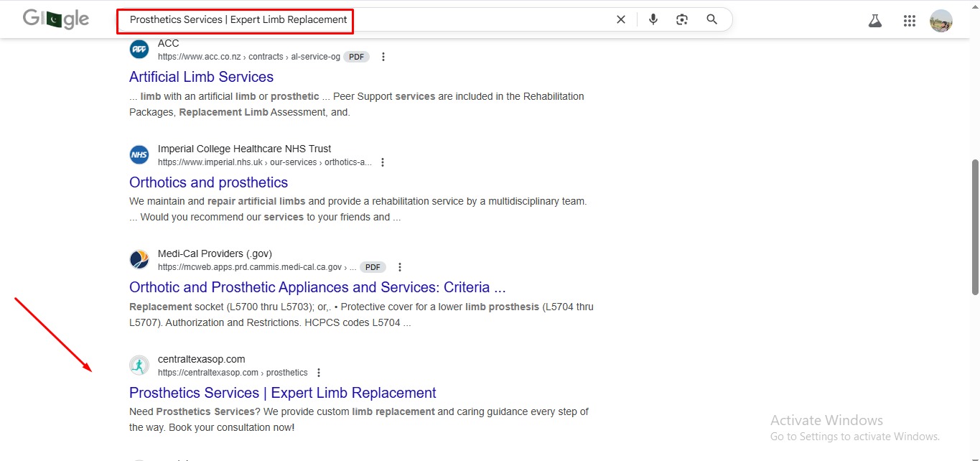Open more options for ACC result
This screenshot has height=461, width=980.
tap(383, 57)
